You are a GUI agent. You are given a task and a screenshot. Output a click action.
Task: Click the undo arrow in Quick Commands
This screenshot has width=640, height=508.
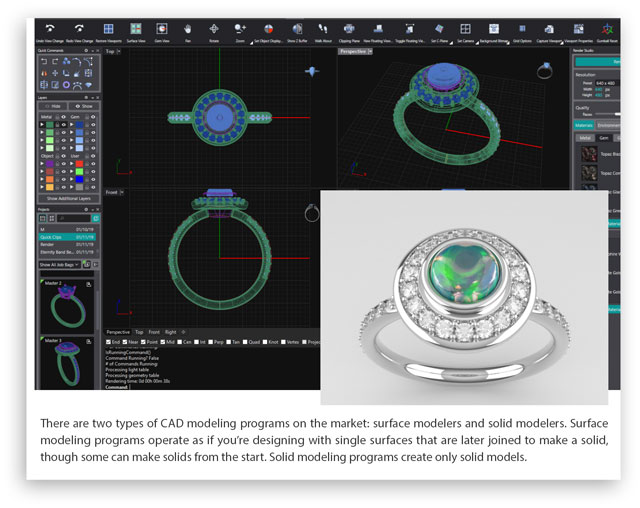(44, 61)
